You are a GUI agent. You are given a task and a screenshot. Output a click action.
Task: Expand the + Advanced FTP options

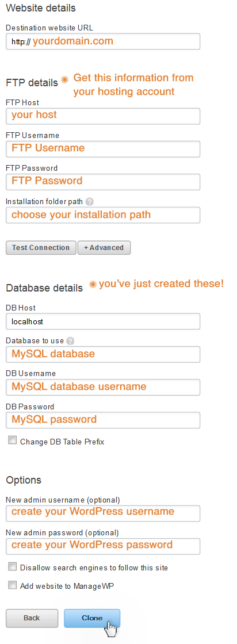pos(104,248)
